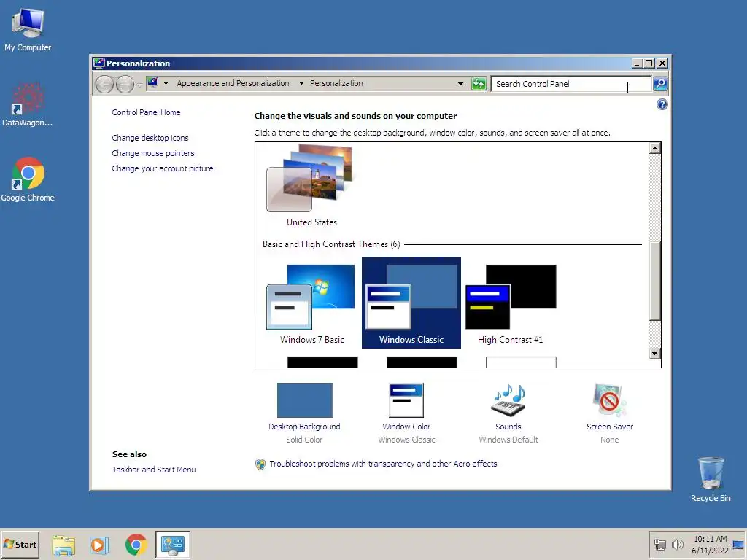Click the volume speaker tray icon
This screenshot has width=747, height=560.
[677, 545]
